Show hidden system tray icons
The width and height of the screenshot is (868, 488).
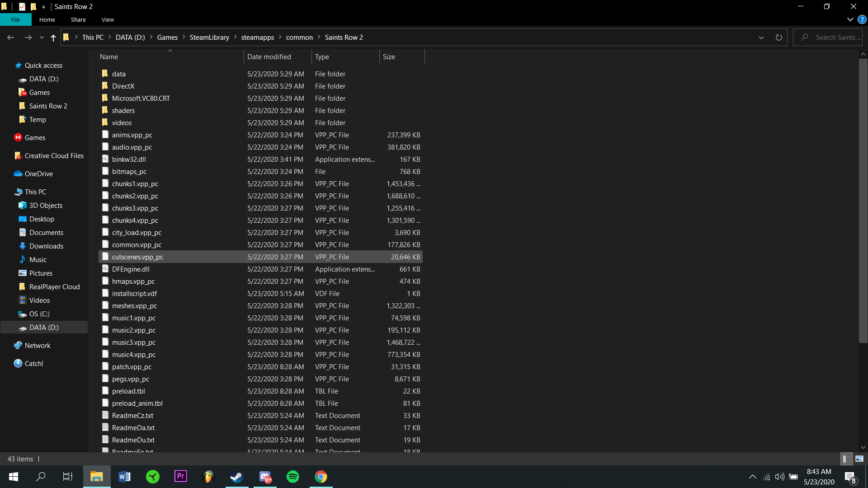coord(752,477)
